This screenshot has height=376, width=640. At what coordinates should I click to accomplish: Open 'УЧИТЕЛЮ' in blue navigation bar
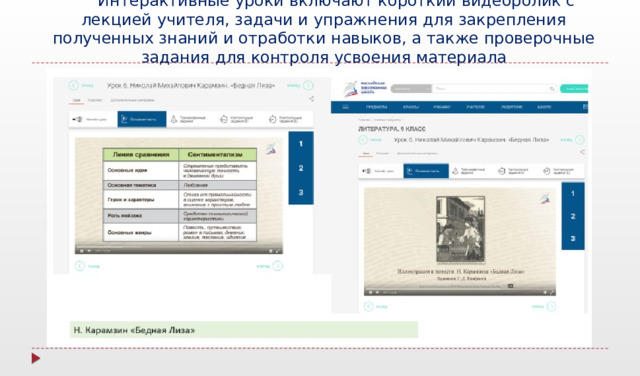point(476,107)
